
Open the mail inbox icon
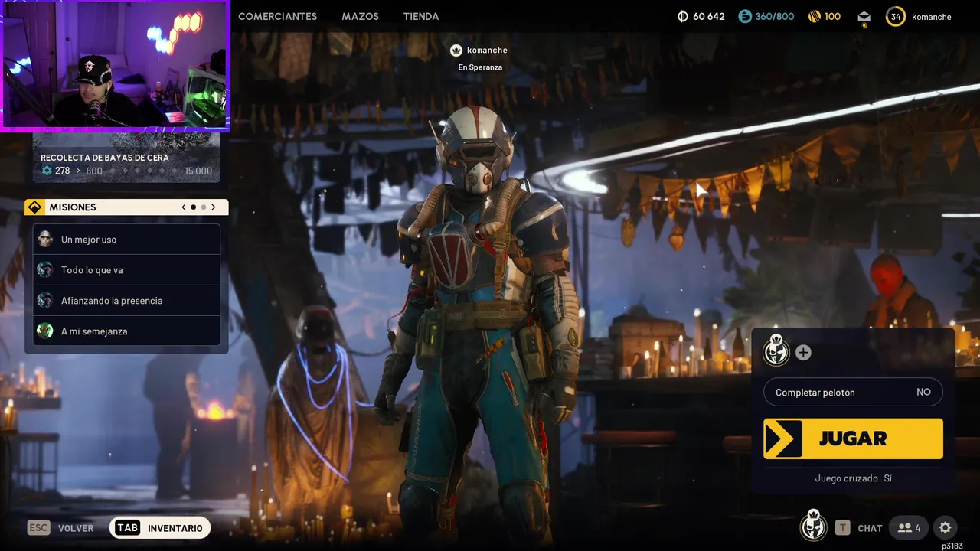point(864,17)
